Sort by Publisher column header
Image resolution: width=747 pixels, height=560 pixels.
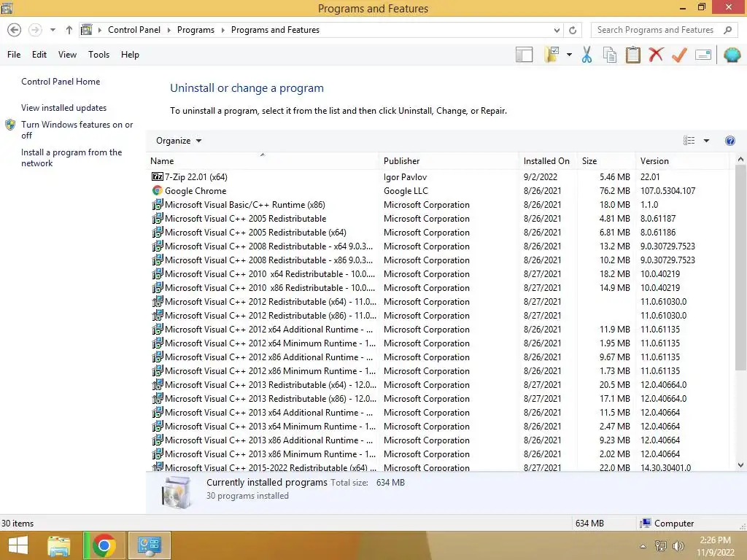pyautogui.click(x=449, y=161)
